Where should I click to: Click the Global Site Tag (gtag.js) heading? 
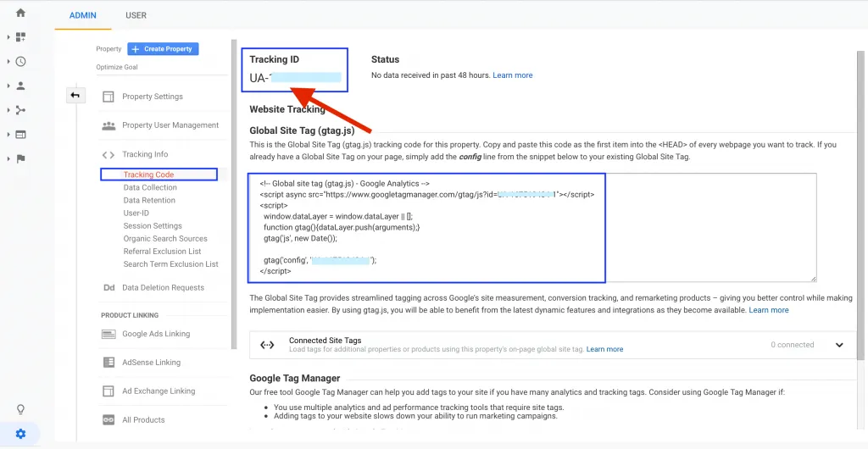pyautogui.click(x=303, y=131)
